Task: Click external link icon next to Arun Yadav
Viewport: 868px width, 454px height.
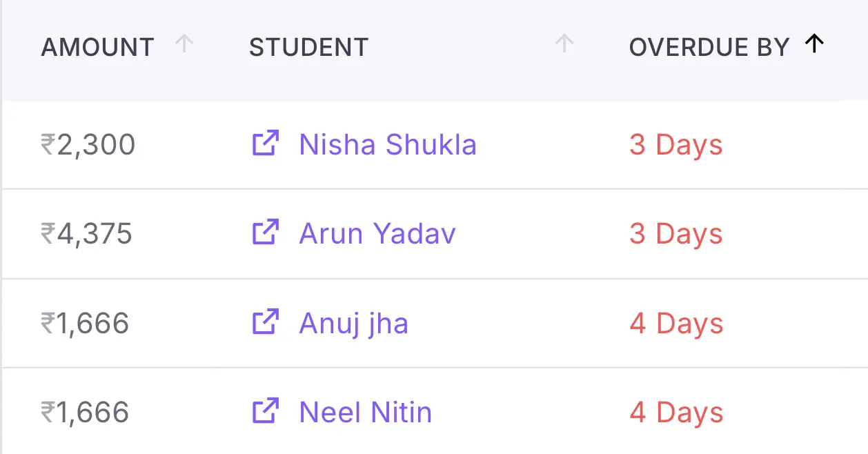Action: coord(265,233)
